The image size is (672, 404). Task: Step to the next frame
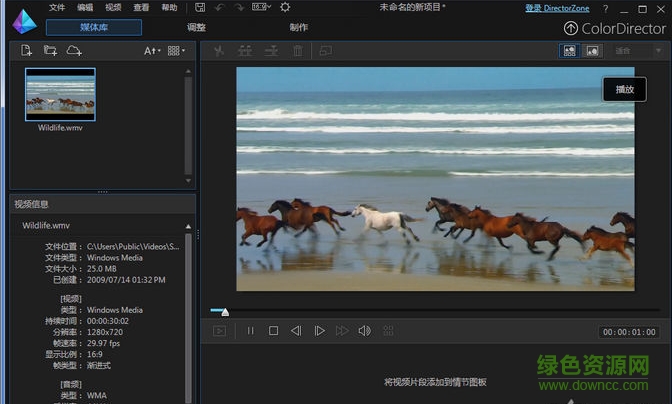(319, 331)
